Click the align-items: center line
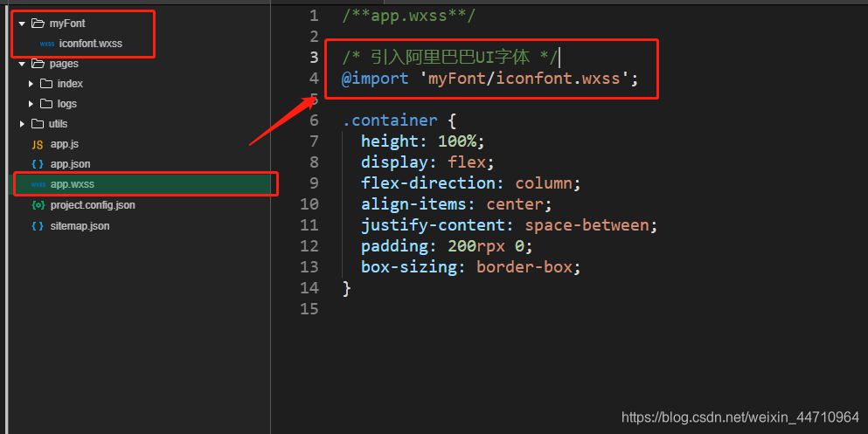 tap(456, 204)
